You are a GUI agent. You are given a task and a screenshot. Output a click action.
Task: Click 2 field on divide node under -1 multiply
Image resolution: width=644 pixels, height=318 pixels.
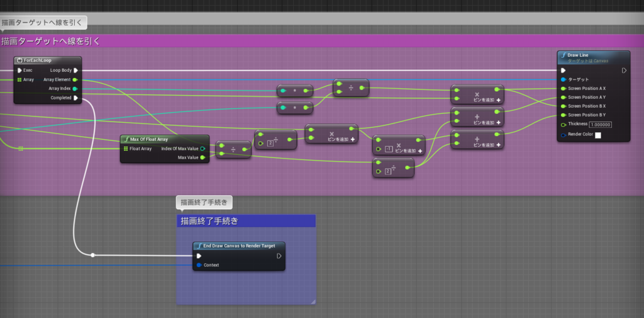[387, 171]
